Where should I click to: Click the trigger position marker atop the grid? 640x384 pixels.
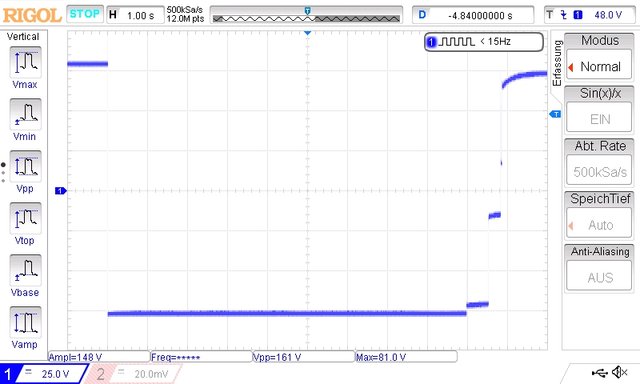tap(308, 33)
